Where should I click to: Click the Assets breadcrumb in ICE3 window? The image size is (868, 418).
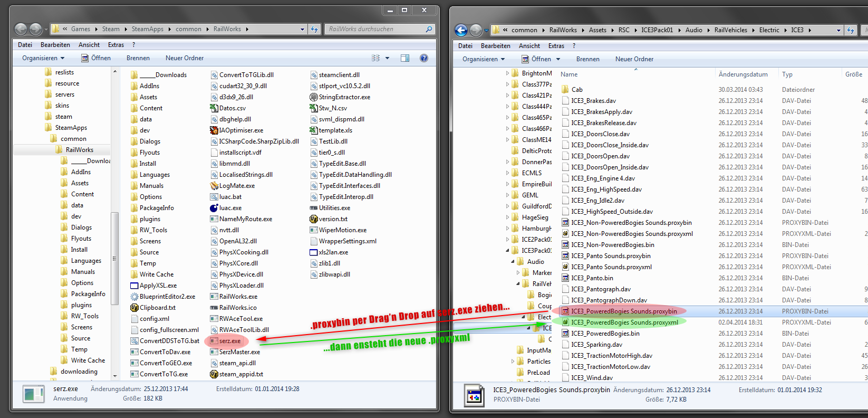point(597,30)
